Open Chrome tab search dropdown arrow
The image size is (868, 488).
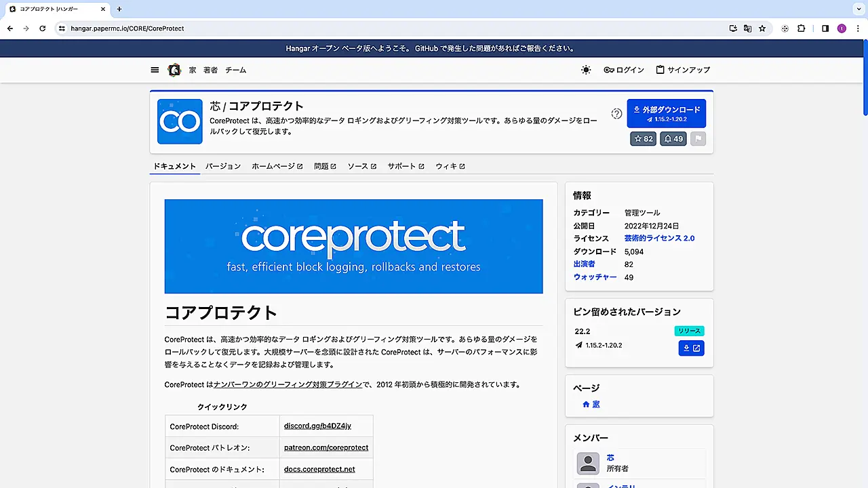[x=856, y=9]
